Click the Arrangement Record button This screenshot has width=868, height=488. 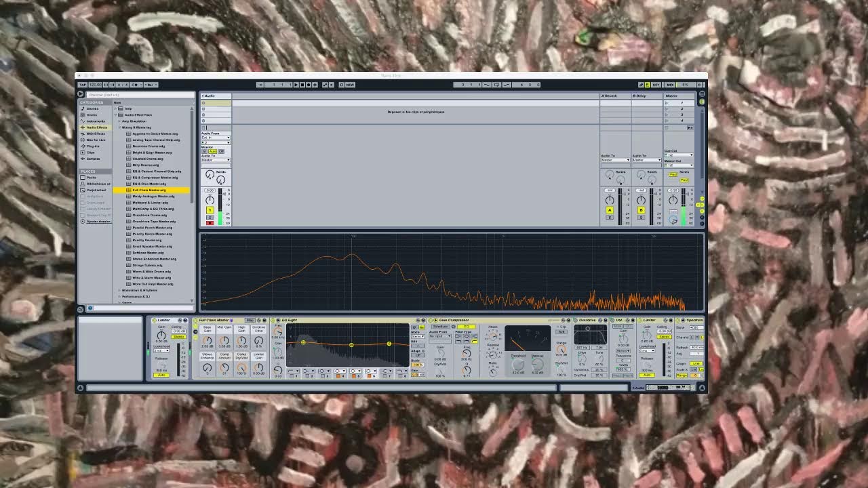pos(308,85)
